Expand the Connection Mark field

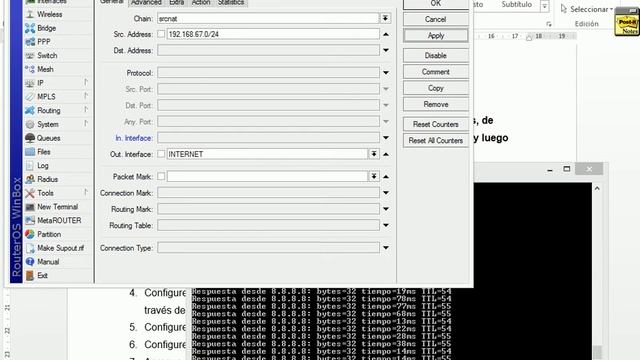pos(386,193)
